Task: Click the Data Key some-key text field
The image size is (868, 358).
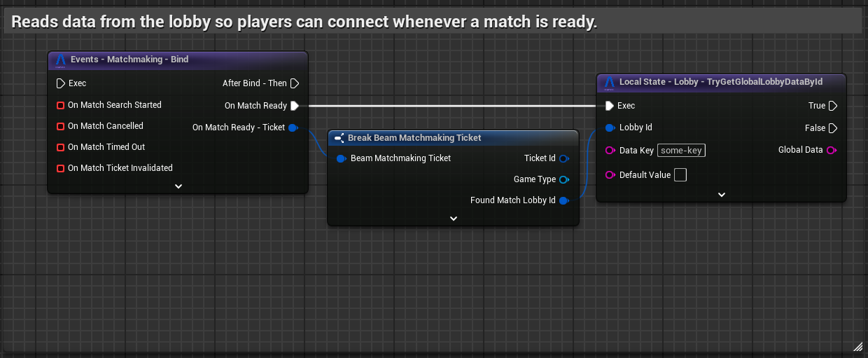Action: click(x=681, y=151)
